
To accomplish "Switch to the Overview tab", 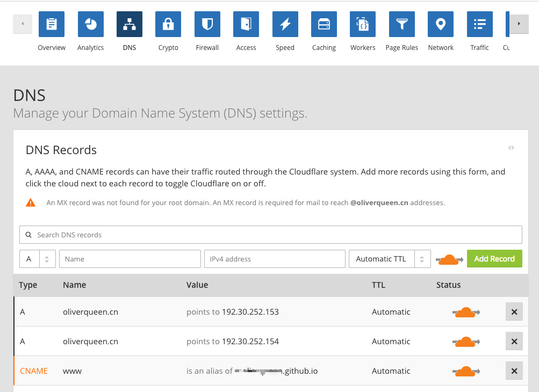I will (x=52, y=31).
